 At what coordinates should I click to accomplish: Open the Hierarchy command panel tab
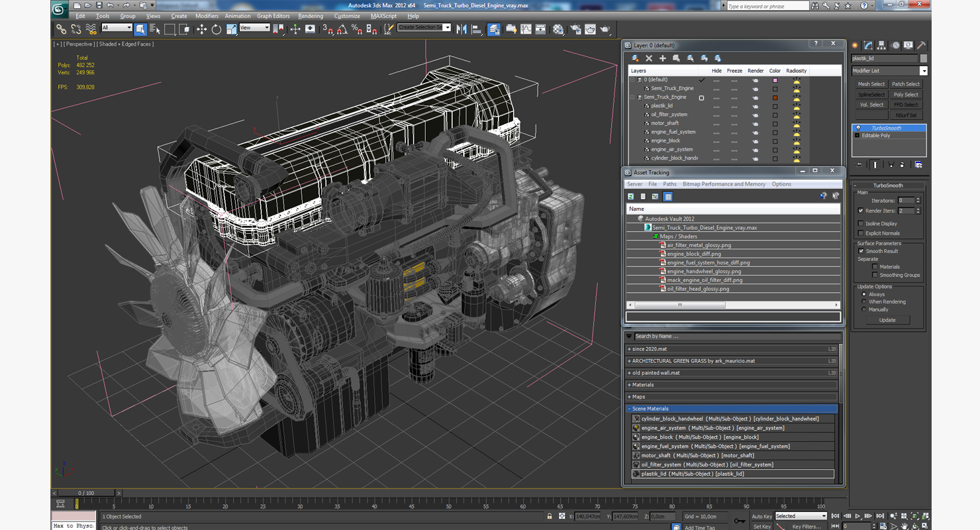tap(881, 46)
